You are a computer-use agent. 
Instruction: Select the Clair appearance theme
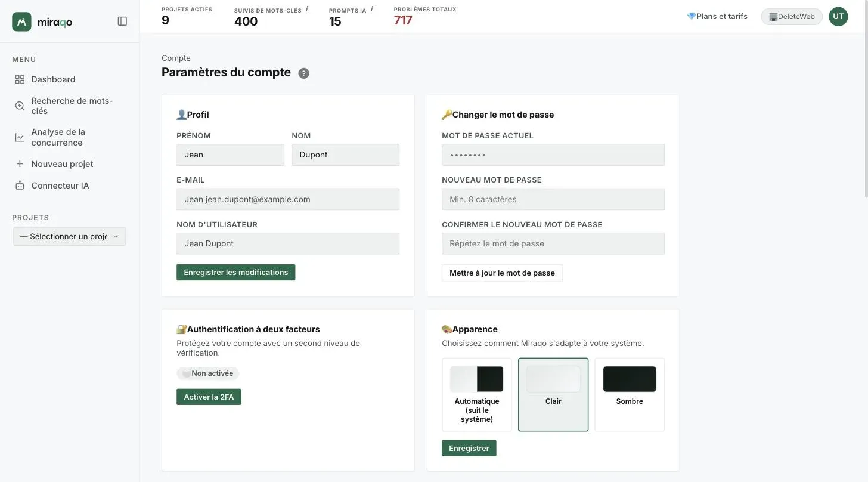553,394
